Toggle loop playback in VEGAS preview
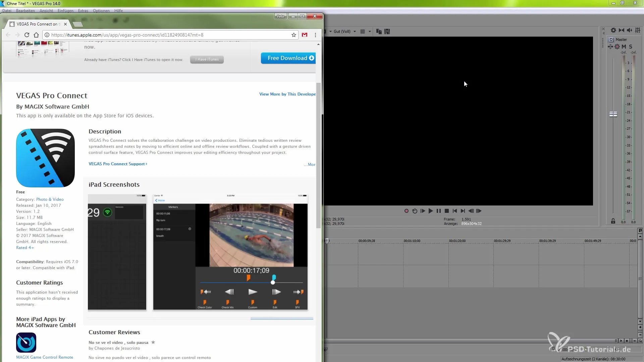The image size is (644, 362). (x=415, y=211)
